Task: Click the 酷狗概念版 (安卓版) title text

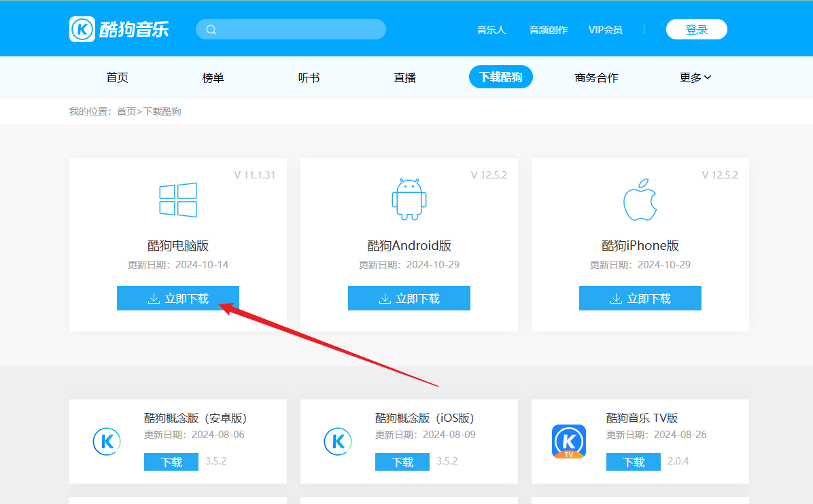Action: click(196, 418)
